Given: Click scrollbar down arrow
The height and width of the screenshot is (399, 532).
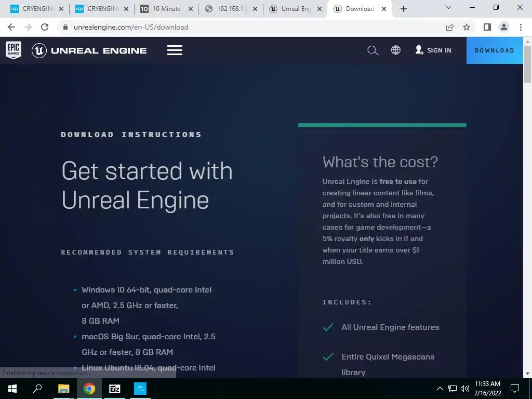Looking at the screenshot, I should click(527, 374).
